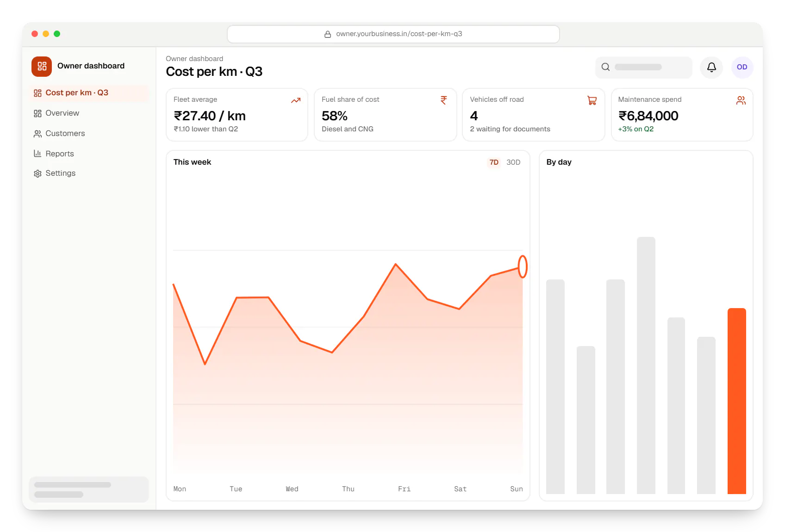Click the lock icon in address bar

[x=328, y=34]
